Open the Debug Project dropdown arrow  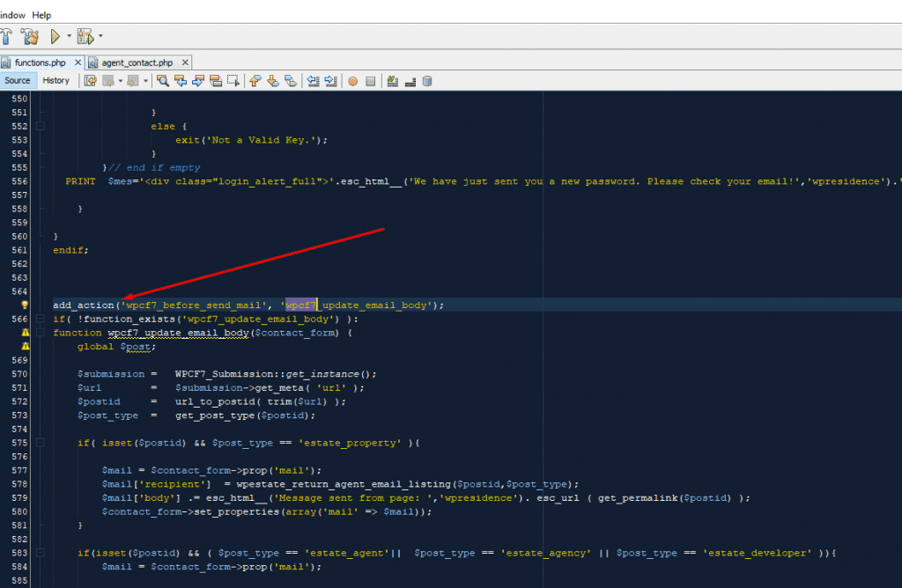pyautogui.click(x=100, y=36)
